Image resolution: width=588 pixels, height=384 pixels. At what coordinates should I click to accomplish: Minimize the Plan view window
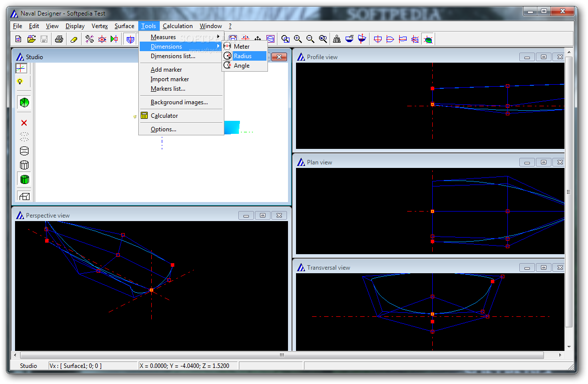[x=527, y=162]
